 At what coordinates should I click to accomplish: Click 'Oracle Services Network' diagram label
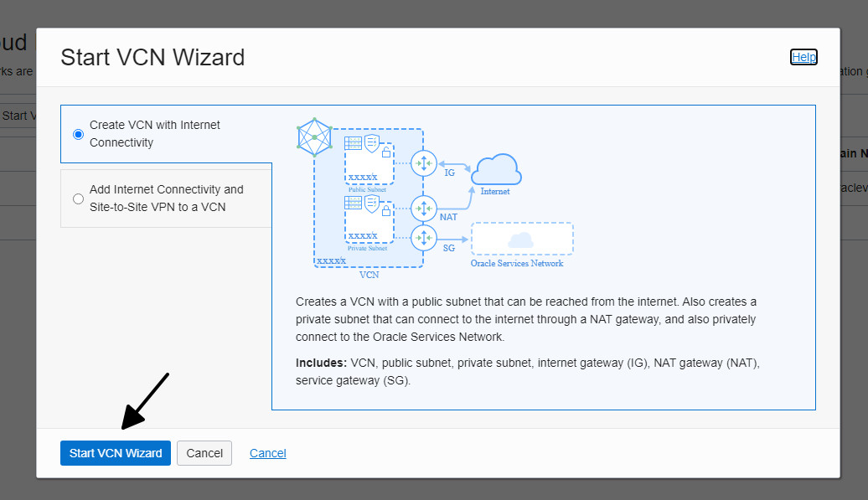(x=517, y=263)
